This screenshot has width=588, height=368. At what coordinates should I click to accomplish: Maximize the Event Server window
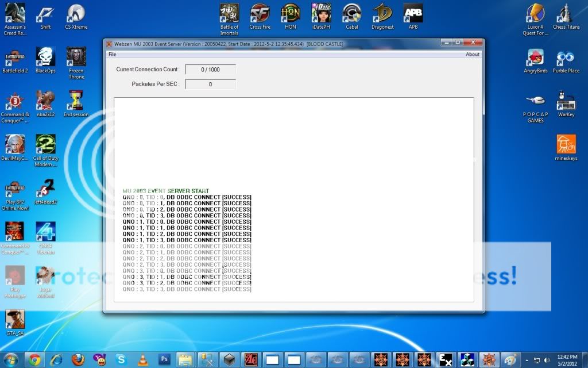coord(458,43)
